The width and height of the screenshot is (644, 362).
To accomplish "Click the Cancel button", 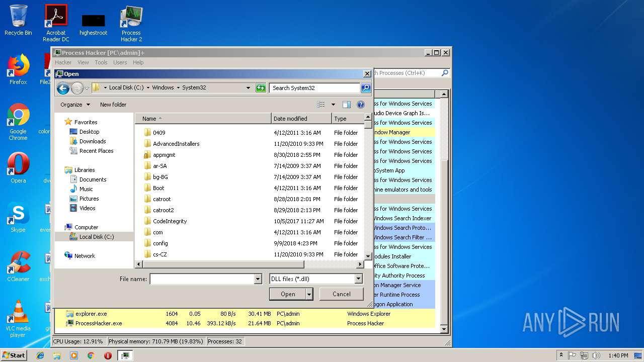I will [342, 294].
